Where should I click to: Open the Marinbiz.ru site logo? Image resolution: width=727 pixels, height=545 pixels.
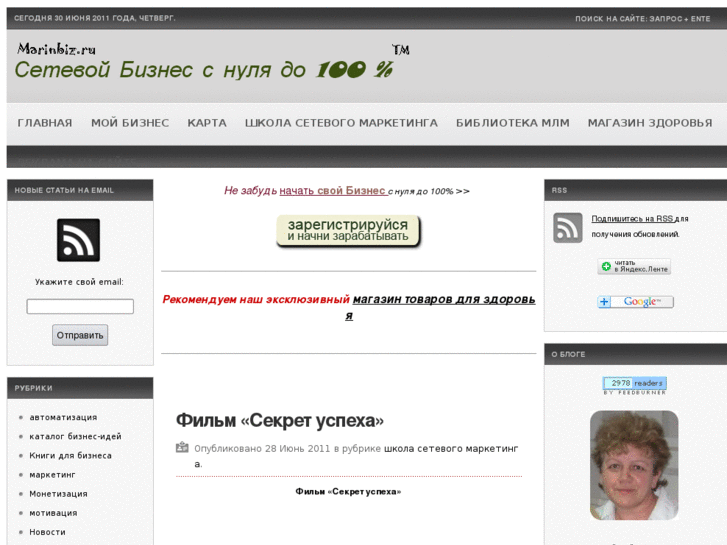57,49
